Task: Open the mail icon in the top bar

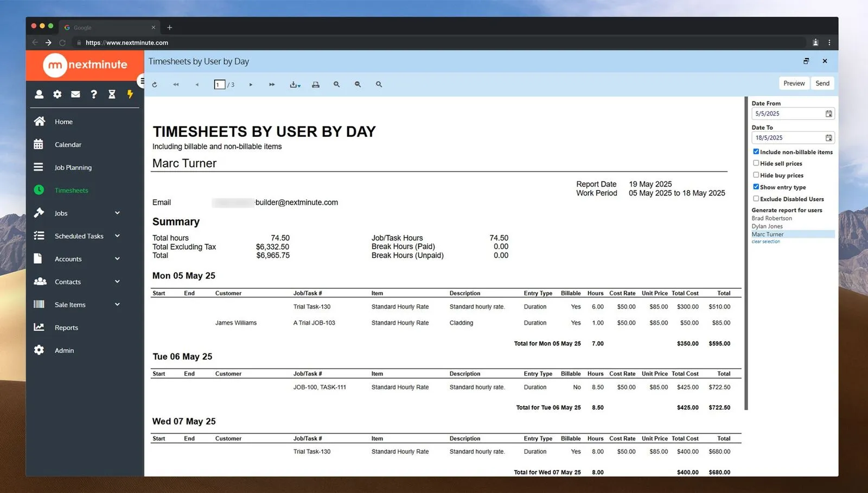Action: [x=75, y=94]
